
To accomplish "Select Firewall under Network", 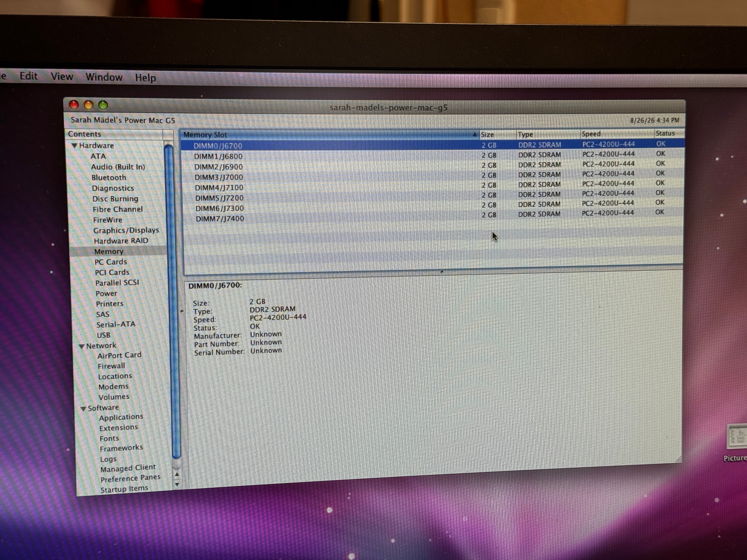I will click(111, 366).
